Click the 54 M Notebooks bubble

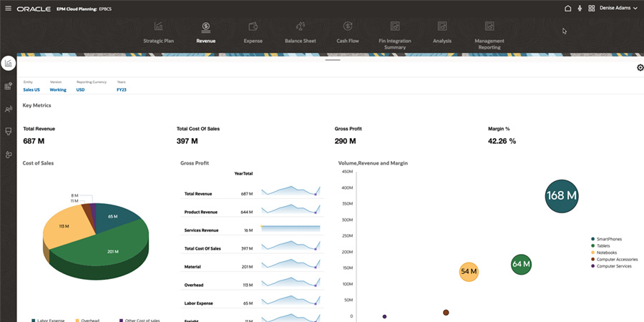pos(469,272)
